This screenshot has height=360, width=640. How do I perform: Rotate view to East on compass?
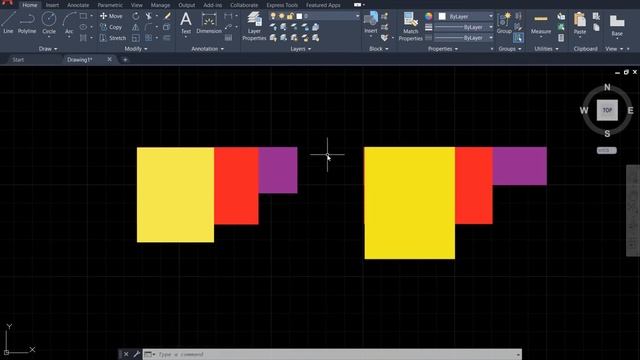(630, 110)
